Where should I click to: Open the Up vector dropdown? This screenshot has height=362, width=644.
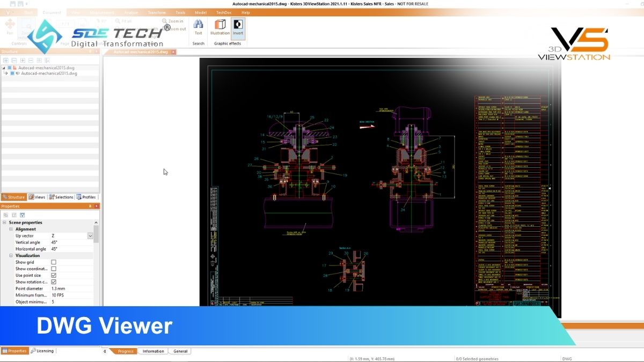90,236
